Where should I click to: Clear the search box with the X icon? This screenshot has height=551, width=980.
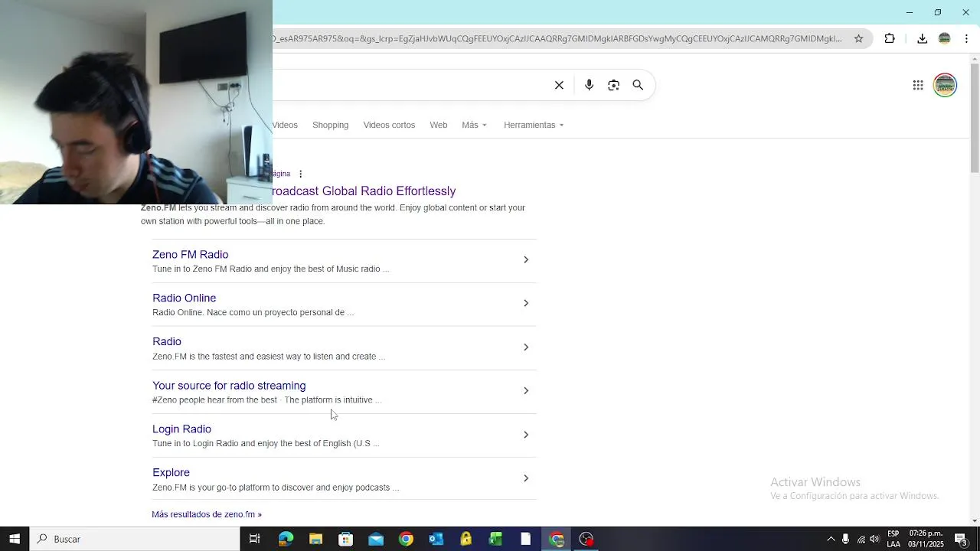coord(559,85)
